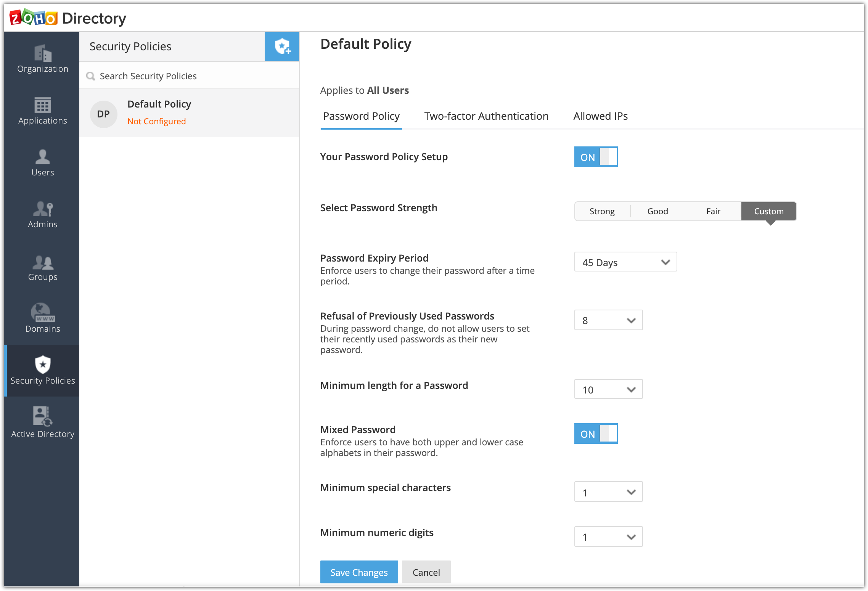Viewport: 868px width, 591px height.
Task: Go to Applications in sidebar
Action: point(42,111)
